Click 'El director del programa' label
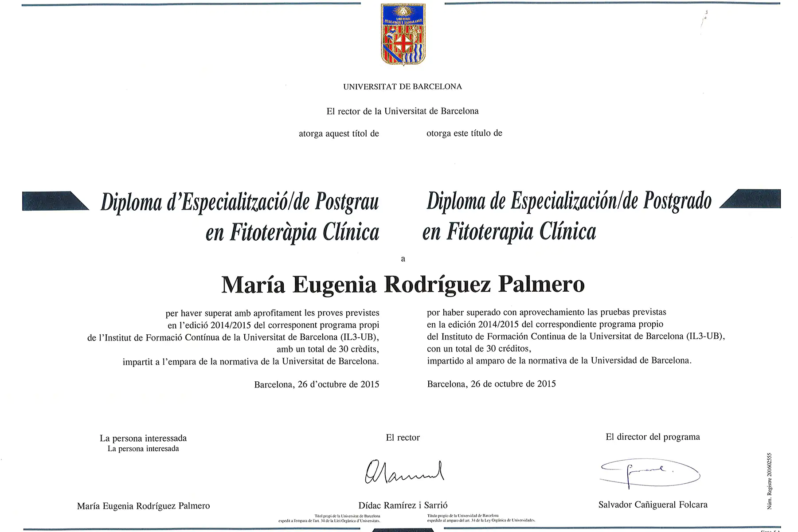Image resolution: width=798 pixels, height=532 pixels. click(653, 437)
